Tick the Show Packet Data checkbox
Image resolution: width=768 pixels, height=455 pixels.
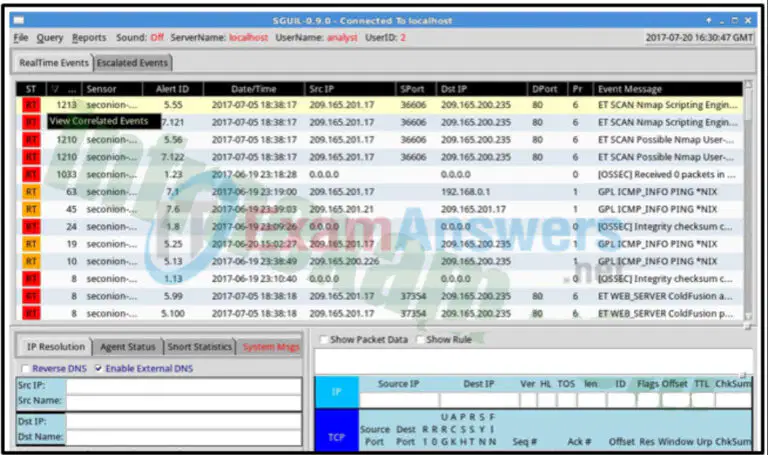pos(323,339)
